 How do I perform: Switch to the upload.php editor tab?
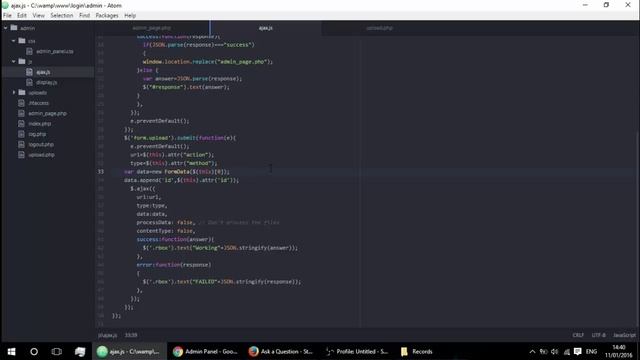pyautogui.click(x=379, y=28)
